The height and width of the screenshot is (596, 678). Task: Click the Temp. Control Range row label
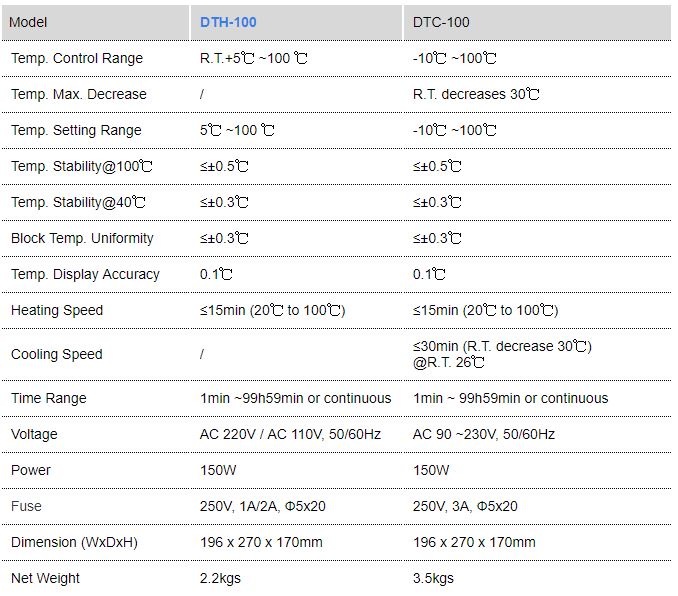[x=77, y=58]
